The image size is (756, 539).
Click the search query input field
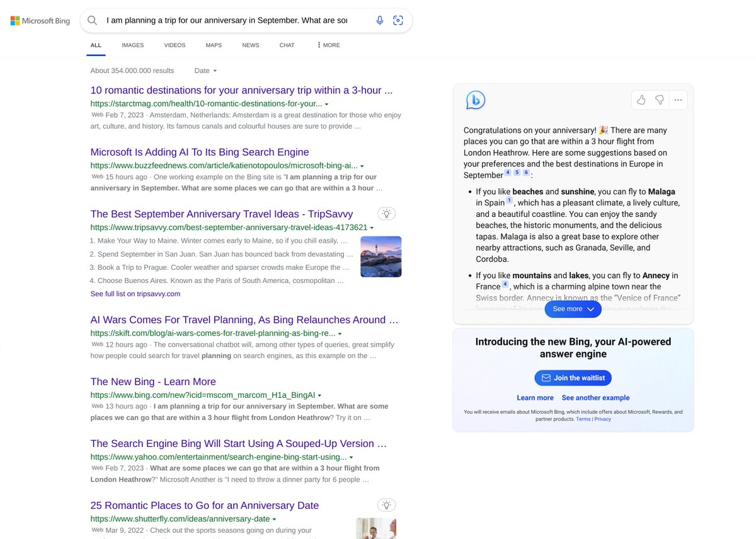coord(227,21)
